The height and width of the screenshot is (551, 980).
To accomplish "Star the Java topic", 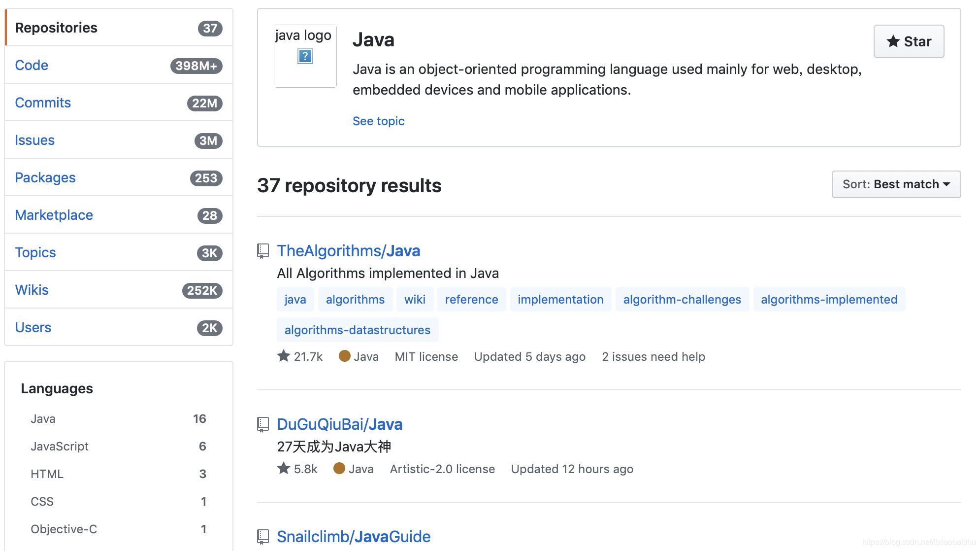I will tap(909, 41).
